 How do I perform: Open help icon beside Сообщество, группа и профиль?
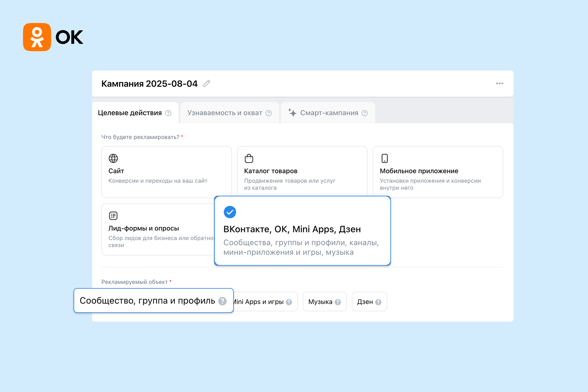223,301
